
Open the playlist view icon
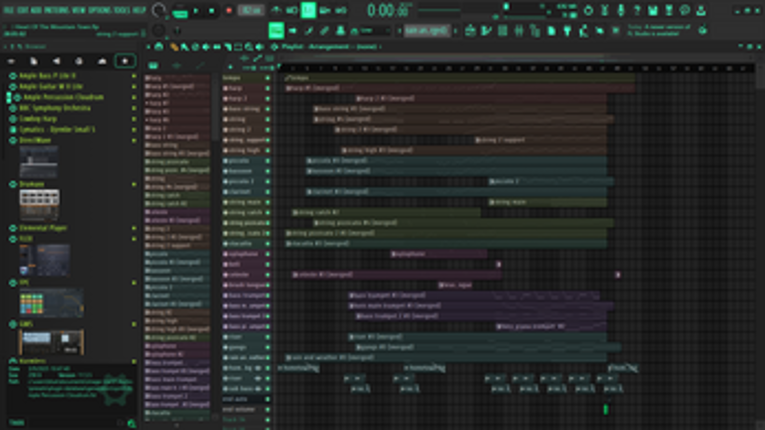471,31
